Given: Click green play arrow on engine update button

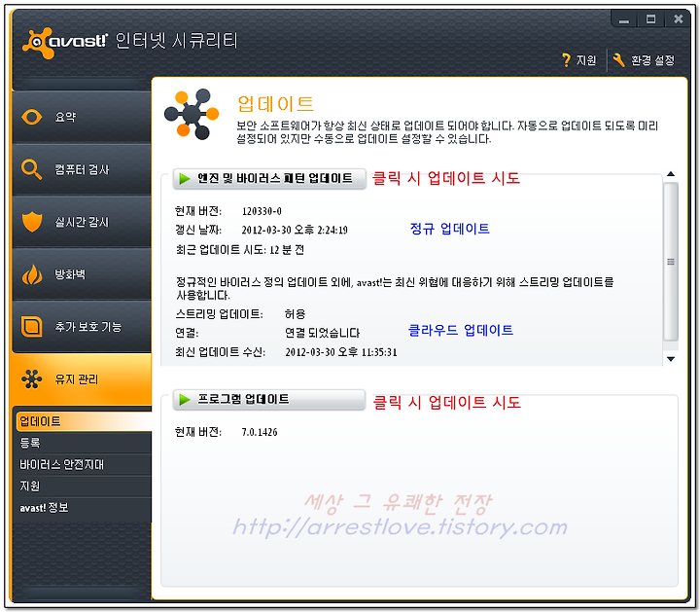Looking at the screenshot, I should click(x=185, y=179).
